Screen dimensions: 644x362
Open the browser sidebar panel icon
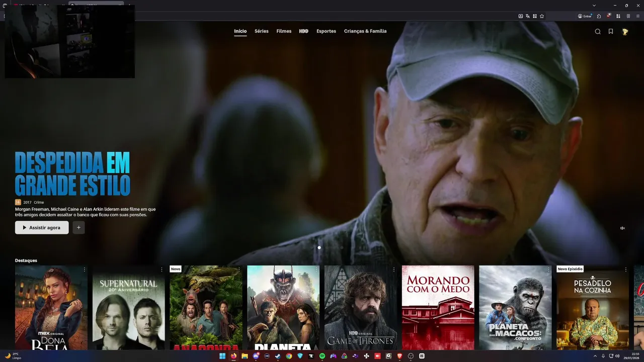coord(628,16)
